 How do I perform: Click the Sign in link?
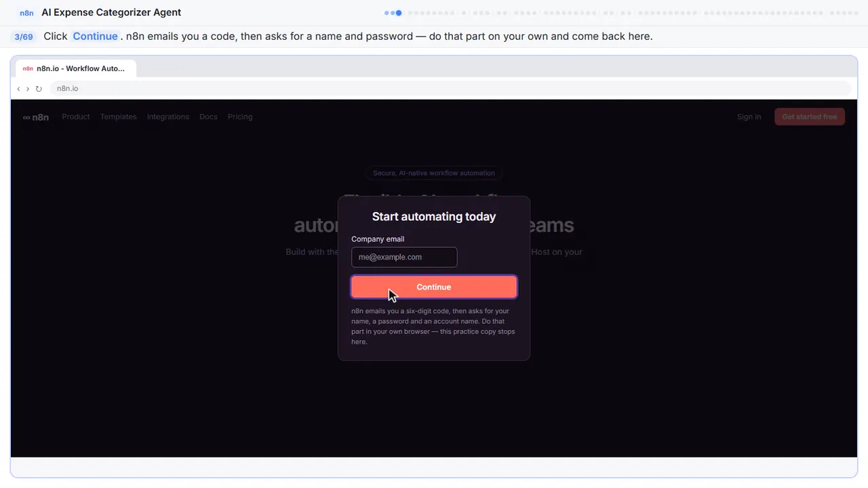749,117
